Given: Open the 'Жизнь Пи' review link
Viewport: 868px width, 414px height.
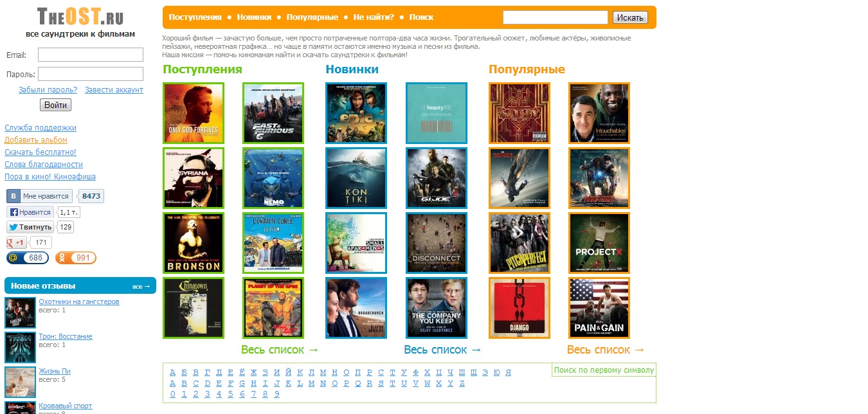Looking at the screenshot, I should coord(55,371).
